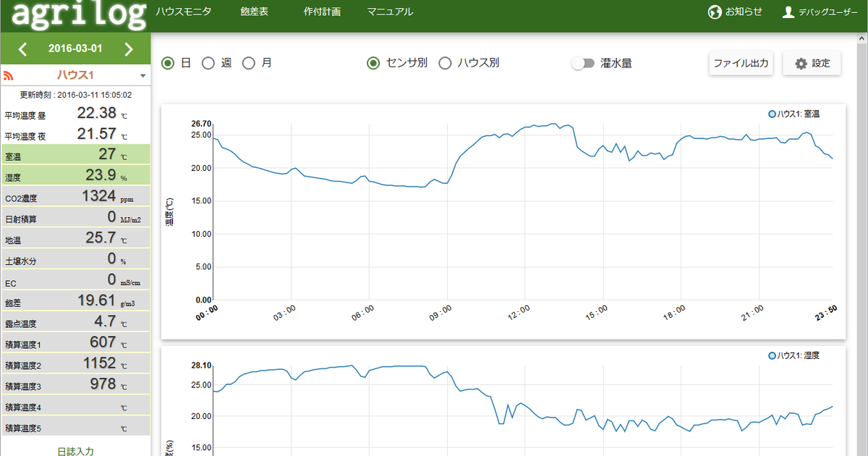Select the 月 radio button

pos(249,63)
